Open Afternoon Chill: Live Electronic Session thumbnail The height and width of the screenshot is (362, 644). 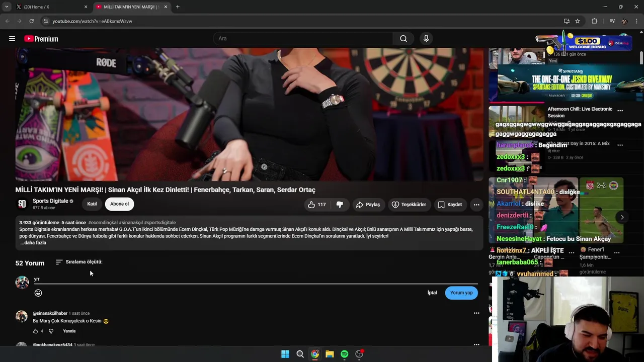click(x=517, y=121)
